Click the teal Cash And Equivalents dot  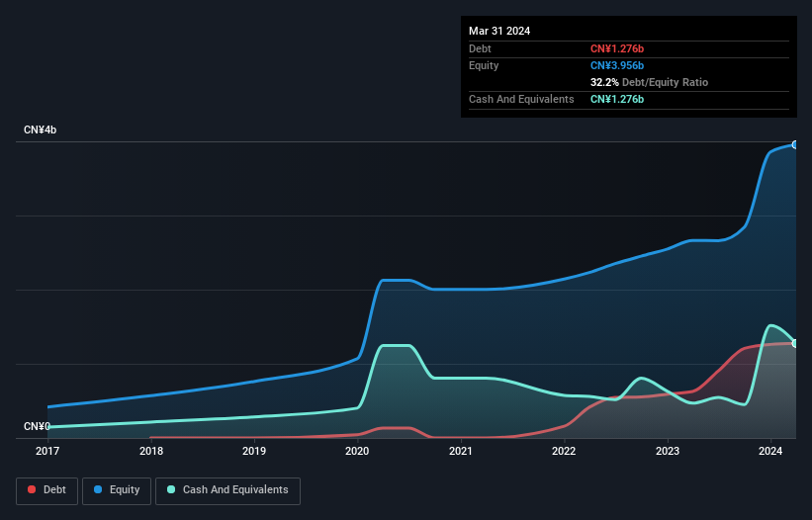[x=171, y=489]
